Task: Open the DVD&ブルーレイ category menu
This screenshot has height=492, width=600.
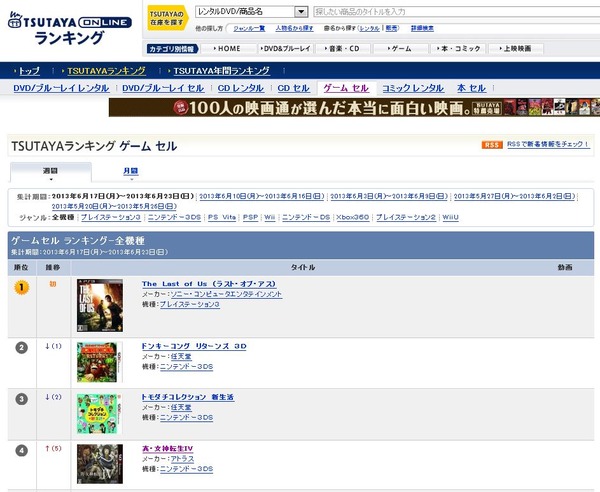Action: (x=286, y=49)
